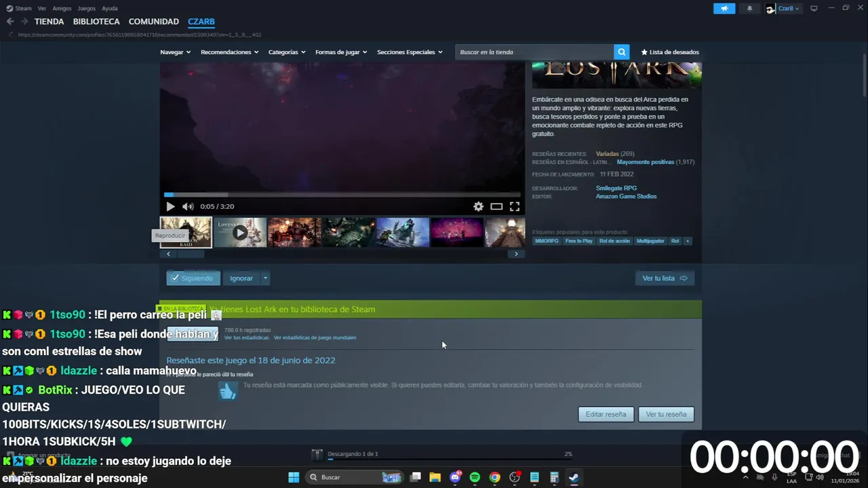Click the Editar reseña button
Viewport: 868px width, 488px height.
606,414
